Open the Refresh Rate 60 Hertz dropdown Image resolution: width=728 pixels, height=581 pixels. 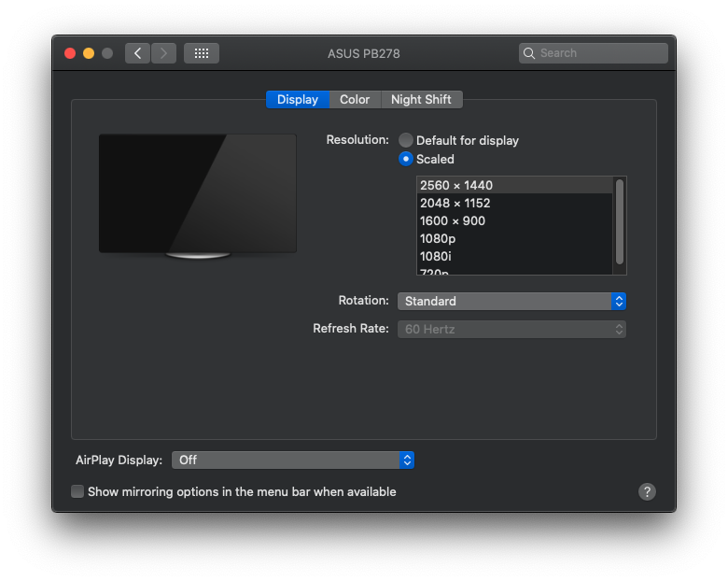(511, 329)
